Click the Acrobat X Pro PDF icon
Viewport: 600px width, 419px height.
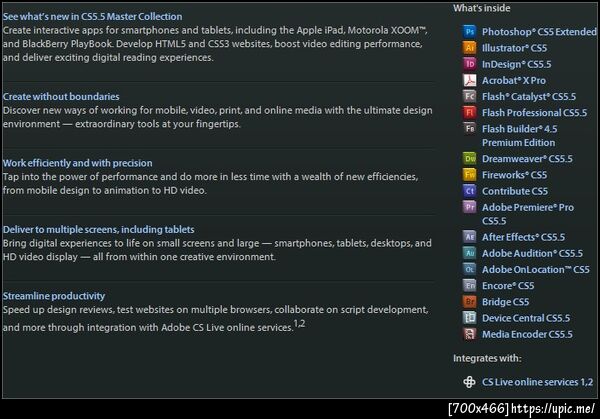[x=470, y=80]
